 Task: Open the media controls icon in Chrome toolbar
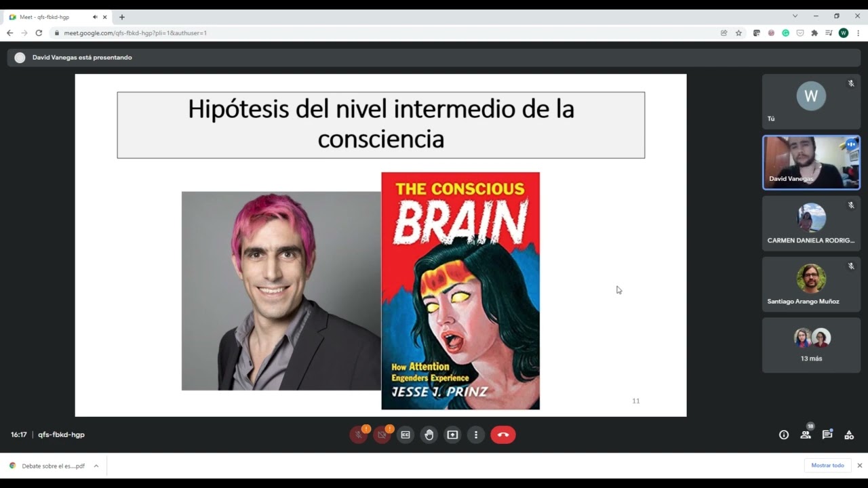tap(829, 33)
